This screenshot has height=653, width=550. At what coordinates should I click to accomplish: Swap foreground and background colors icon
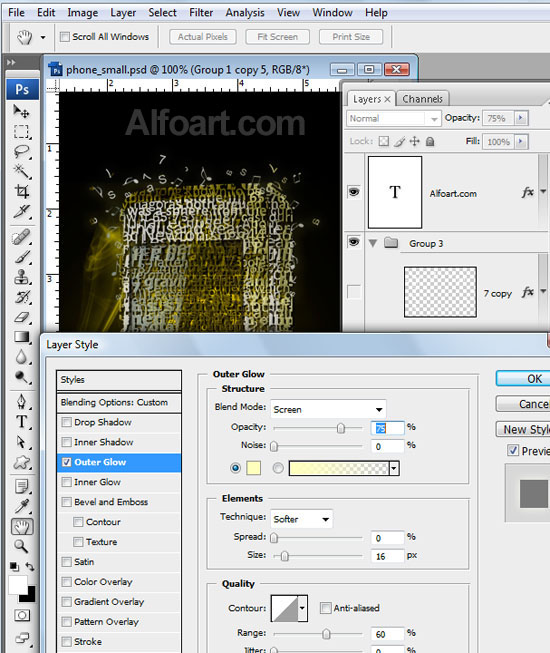pos(30,566)
